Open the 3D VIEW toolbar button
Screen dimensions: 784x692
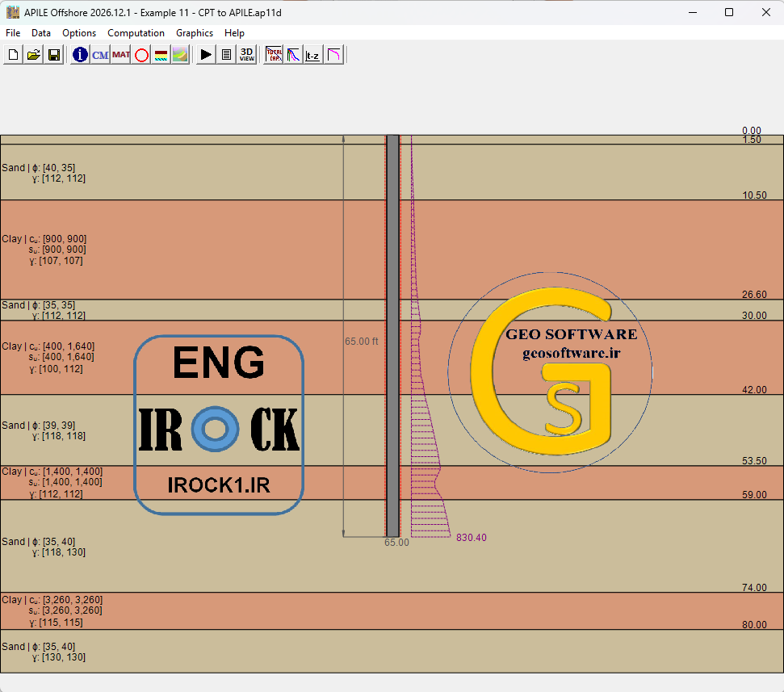pos(247,54)
